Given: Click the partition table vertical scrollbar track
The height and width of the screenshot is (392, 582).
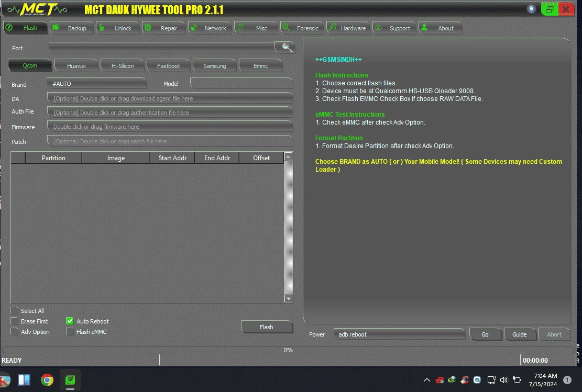Looking at the screenshot, I should pos(289,227).
